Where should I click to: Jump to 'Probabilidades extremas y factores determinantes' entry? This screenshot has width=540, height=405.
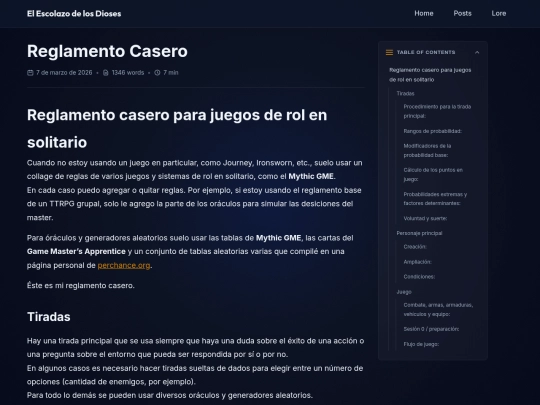435,199
